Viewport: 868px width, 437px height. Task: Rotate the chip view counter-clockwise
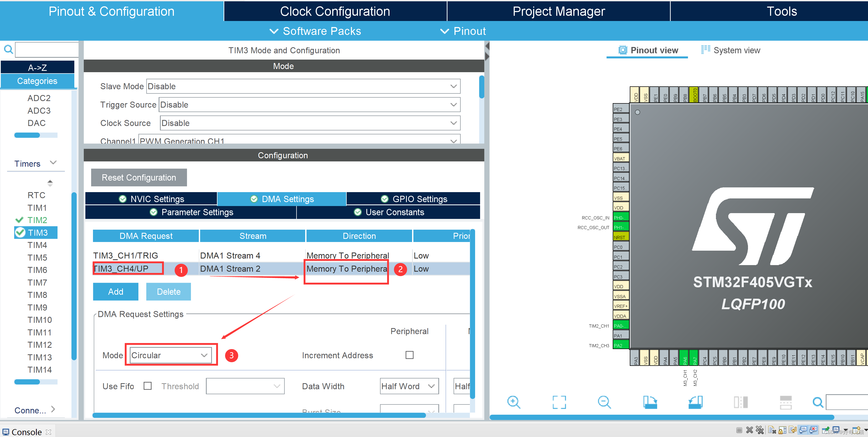pos(695,402)
